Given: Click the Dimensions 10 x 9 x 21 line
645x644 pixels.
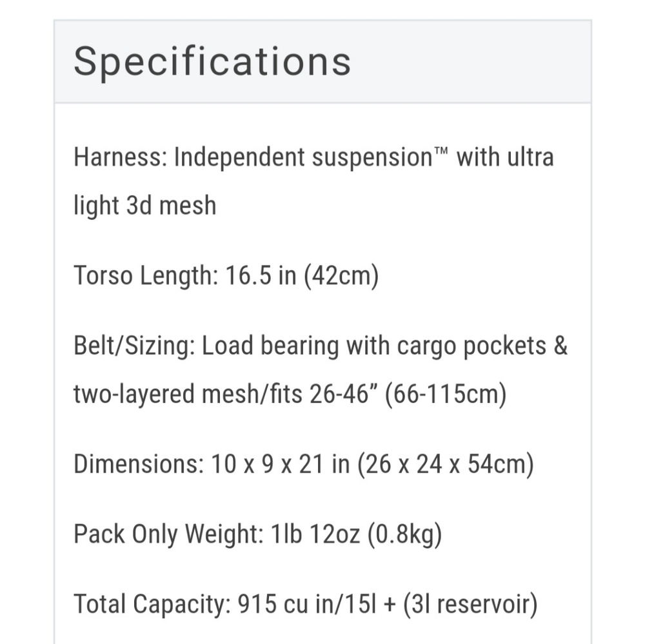Looking at the screenshot, I should [304, 464].
